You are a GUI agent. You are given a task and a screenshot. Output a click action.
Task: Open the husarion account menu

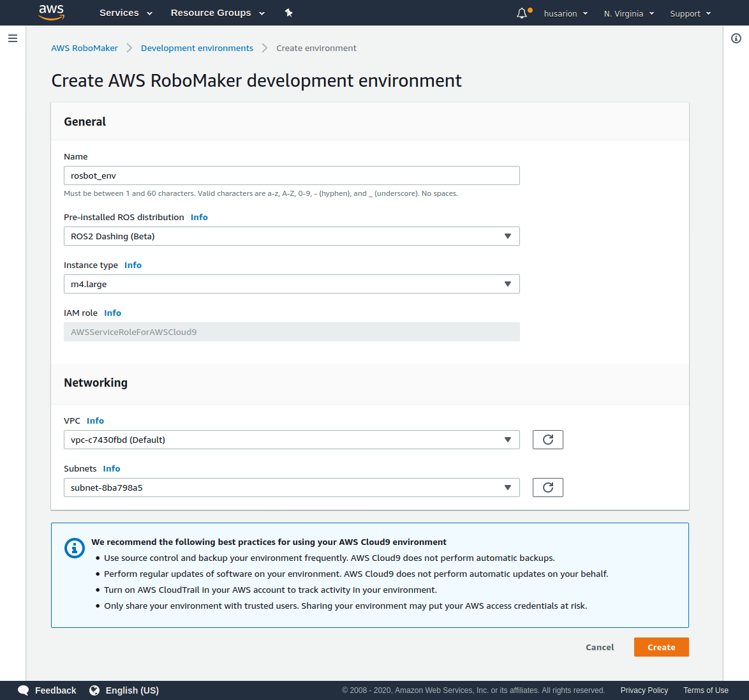(x=566, y=13)
